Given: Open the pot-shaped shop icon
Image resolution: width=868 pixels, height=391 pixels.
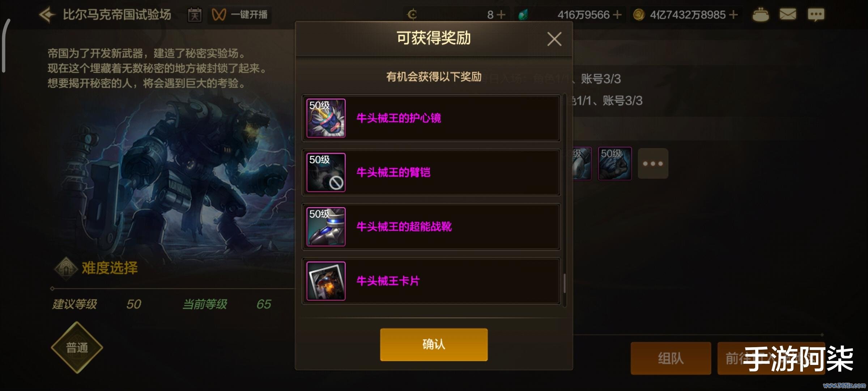Looking at the screenshot, I should (761, 15).
